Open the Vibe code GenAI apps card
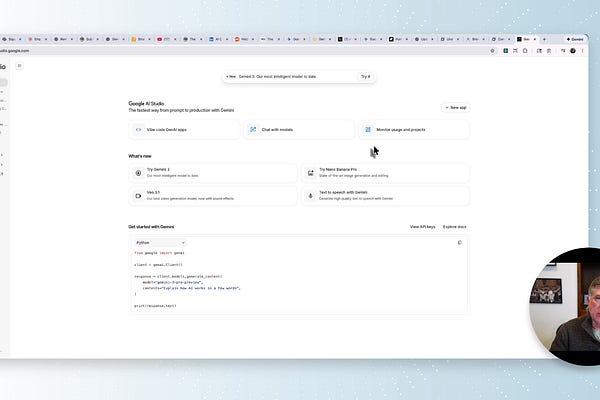The height and width of the screenshot is (400, 600). (x=184, y=130)
